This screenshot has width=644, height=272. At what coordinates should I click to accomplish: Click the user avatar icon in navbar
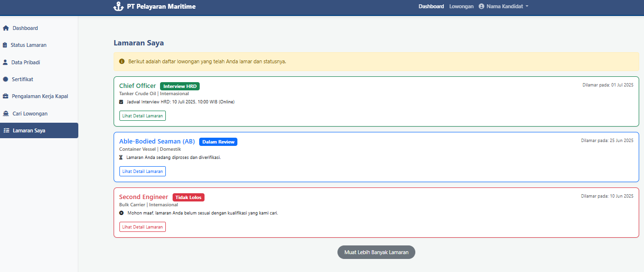(x=481, y=7)
